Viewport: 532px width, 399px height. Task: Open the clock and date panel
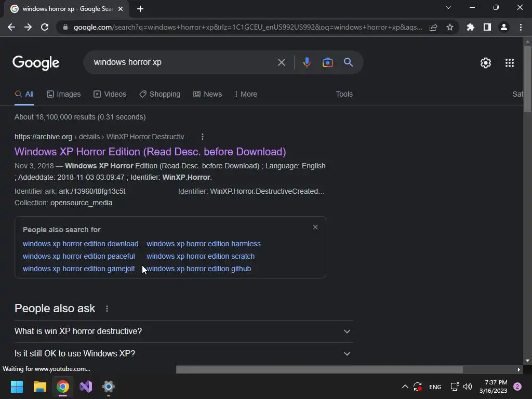coord(494,387)
